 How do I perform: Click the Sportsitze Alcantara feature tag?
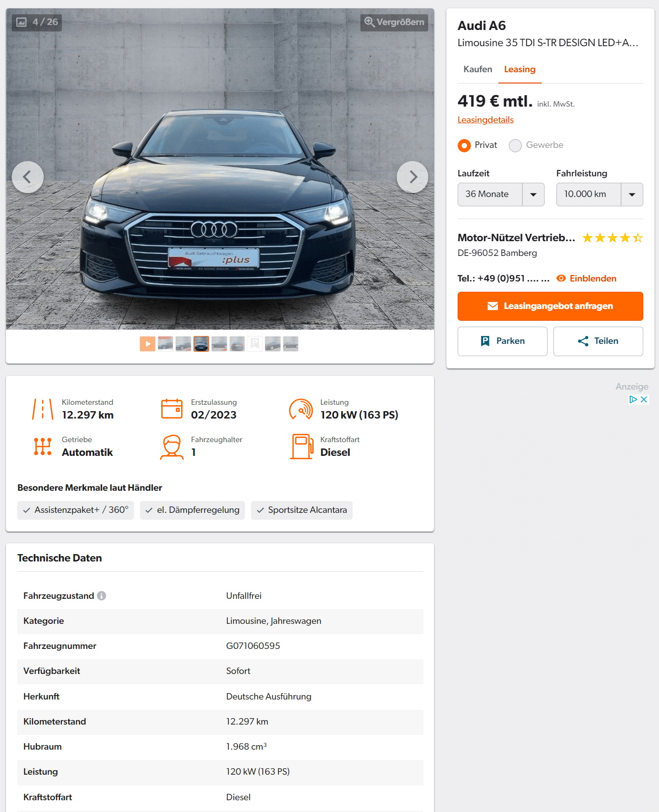(x=302, y=510)
